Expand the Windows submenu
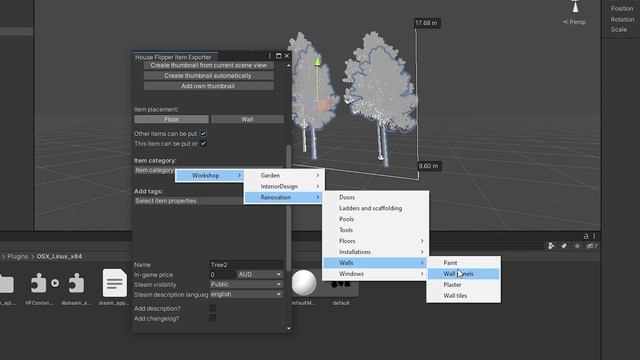The height and width of the screenshot is (360, 640). pos(376,274)
